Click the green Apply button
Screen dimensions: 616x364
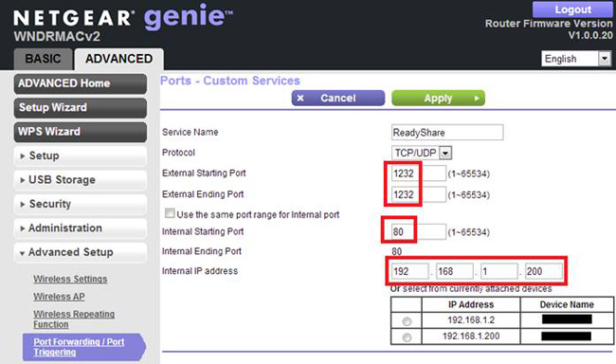pyautogui.click(x=438, y=98)
